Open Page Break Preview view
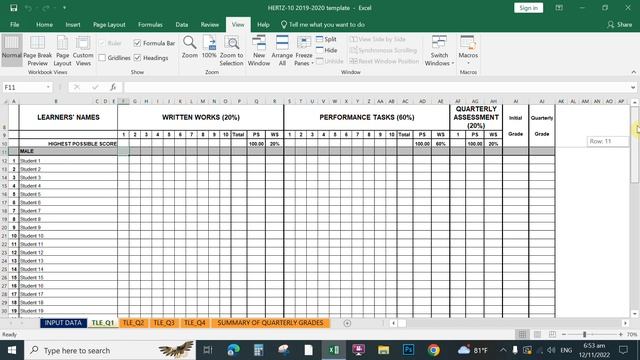The width and height of the screenshot is (640, 360). tap(38, 51)
